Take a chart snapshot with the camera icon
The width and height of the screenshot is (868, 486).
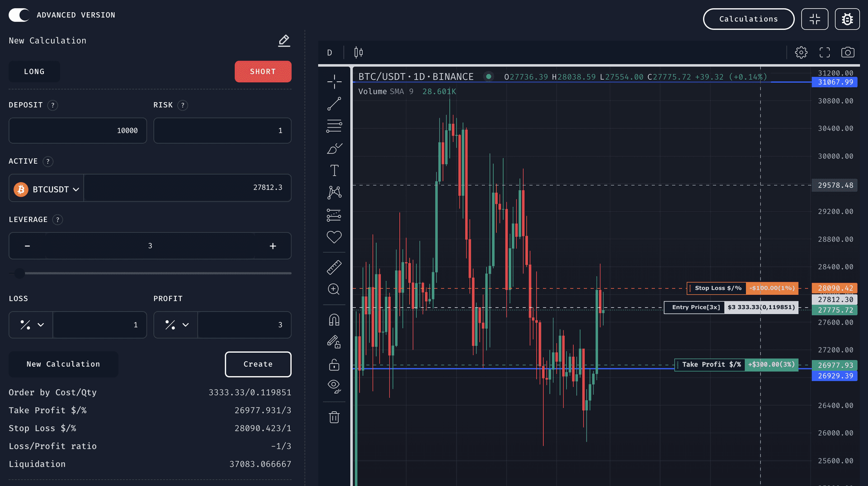(848, 52)
